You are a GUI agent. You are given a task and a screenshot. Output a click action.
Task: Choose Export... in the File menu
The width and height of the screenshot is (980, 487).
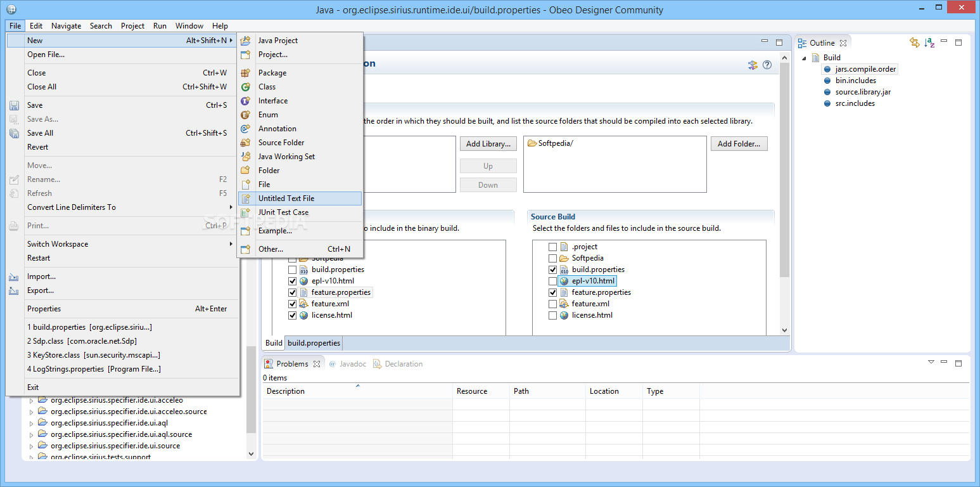click(x=123, y=290)
